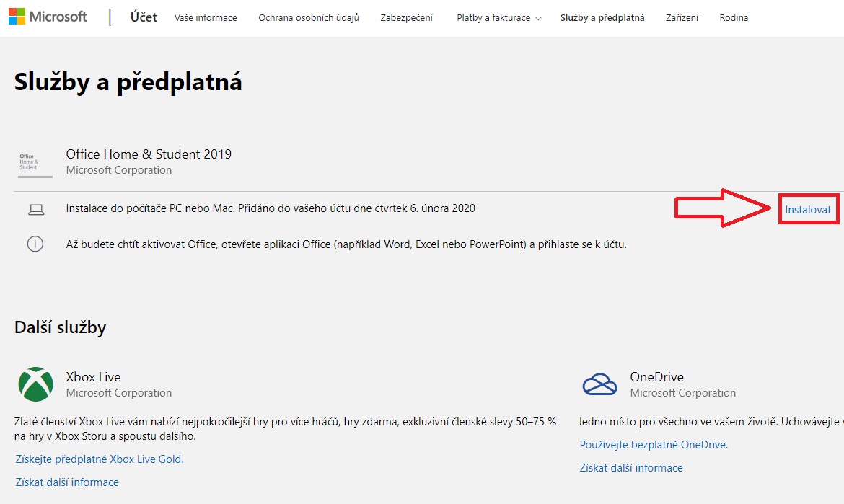Go to the Vaše informace tab
The height and width of the screenshot is (504, 844).
[206, 18]
